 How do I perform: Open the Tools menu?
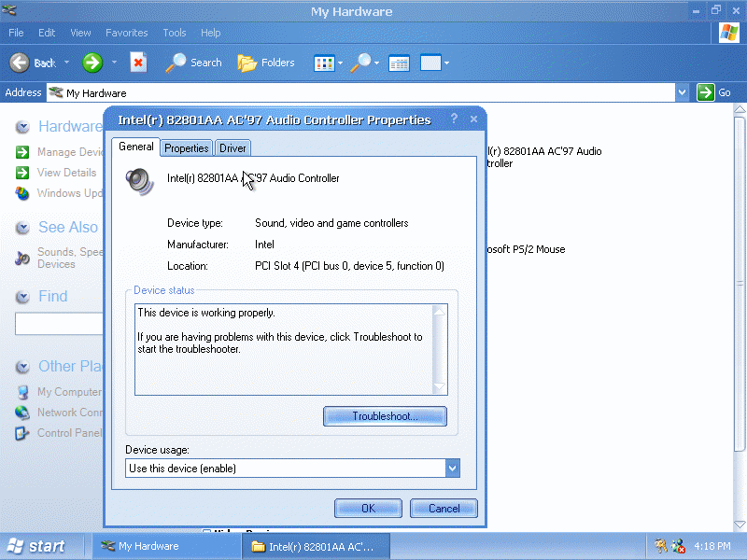(175, 33)
